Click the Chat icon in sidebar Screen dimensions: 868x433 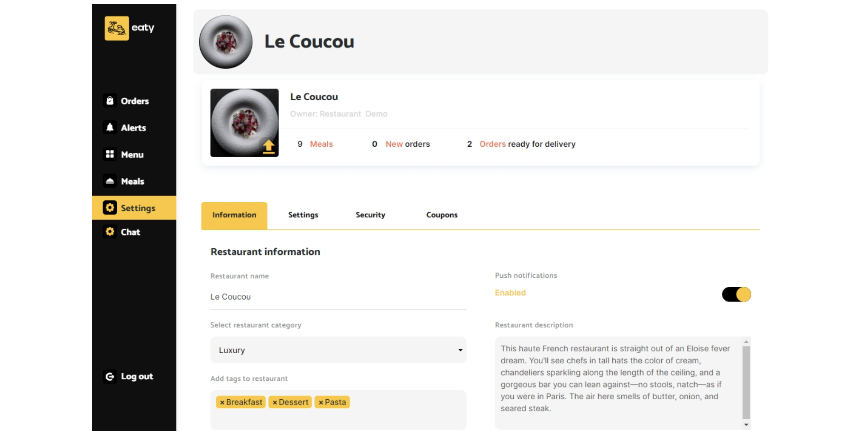click(x=110, y=232)
